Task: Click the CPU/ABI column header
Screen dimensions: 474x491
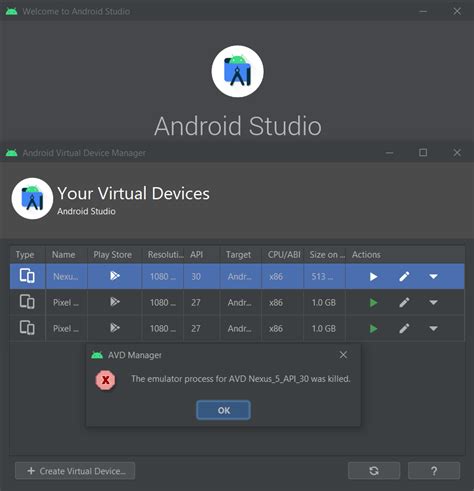Action: click(284, 255)
